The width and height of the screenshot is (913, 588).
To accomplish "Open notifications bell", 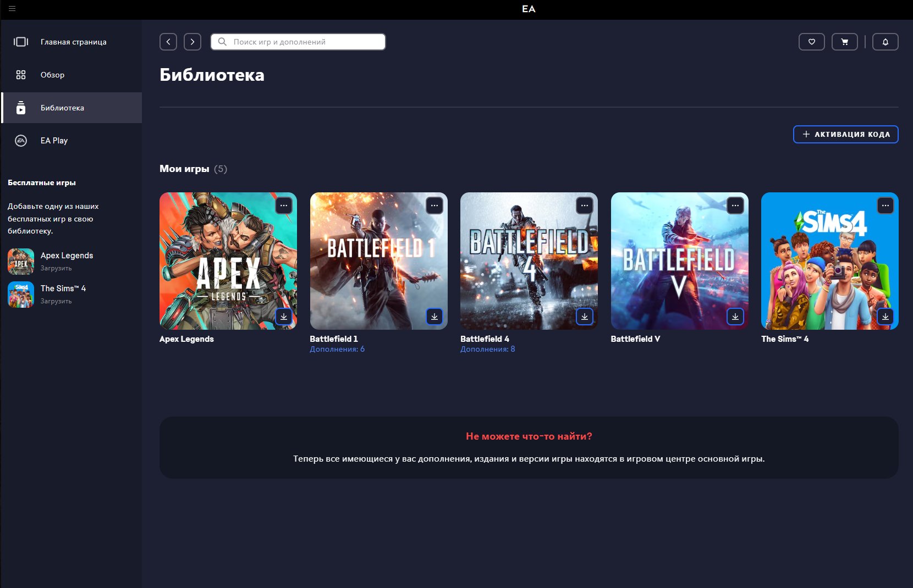I will (x=886, y=42).
